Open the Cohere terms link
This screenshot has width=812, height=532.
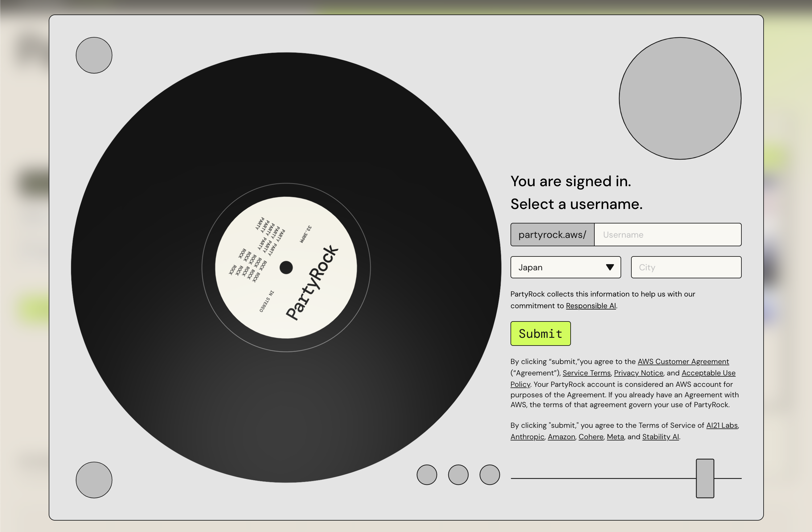coord(591,437)
